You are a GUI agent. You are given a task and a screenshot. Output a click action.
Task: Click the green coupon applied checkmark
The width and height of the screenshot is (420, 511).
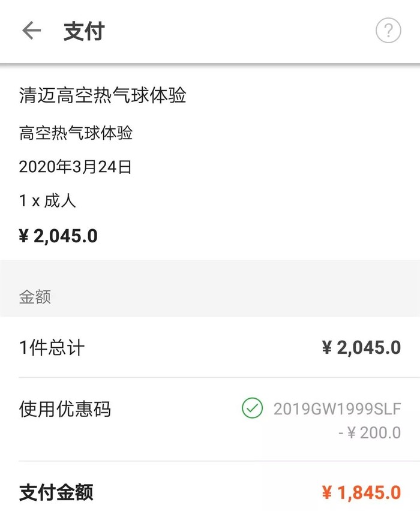[252, 409]
